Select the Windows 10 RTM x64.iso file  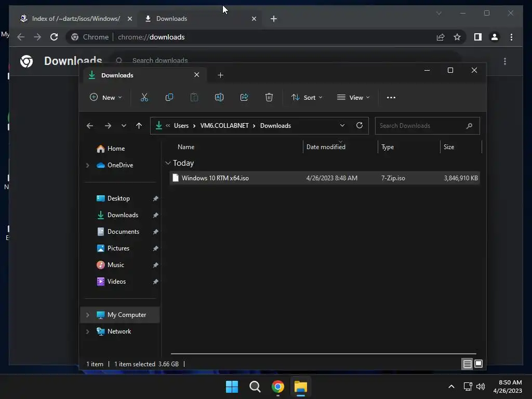pyautogui.click(x=324, y=178)
